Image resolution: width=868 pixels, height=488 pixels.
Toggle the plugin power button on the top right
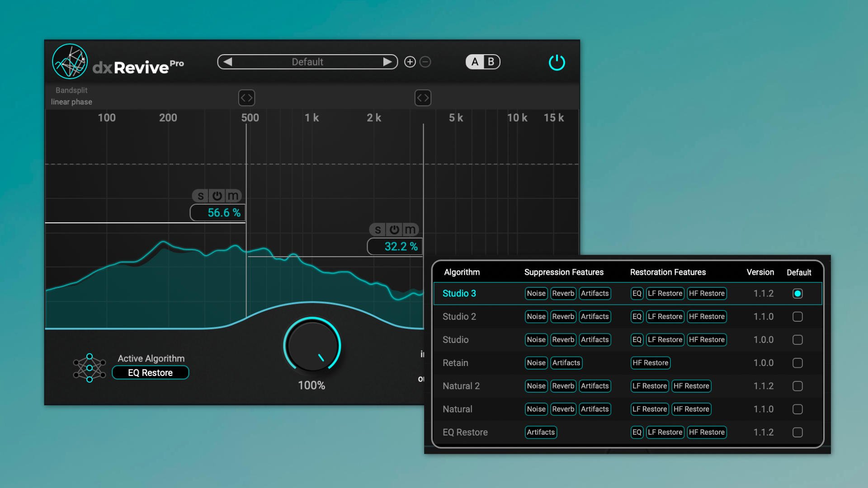click(557, 63)
